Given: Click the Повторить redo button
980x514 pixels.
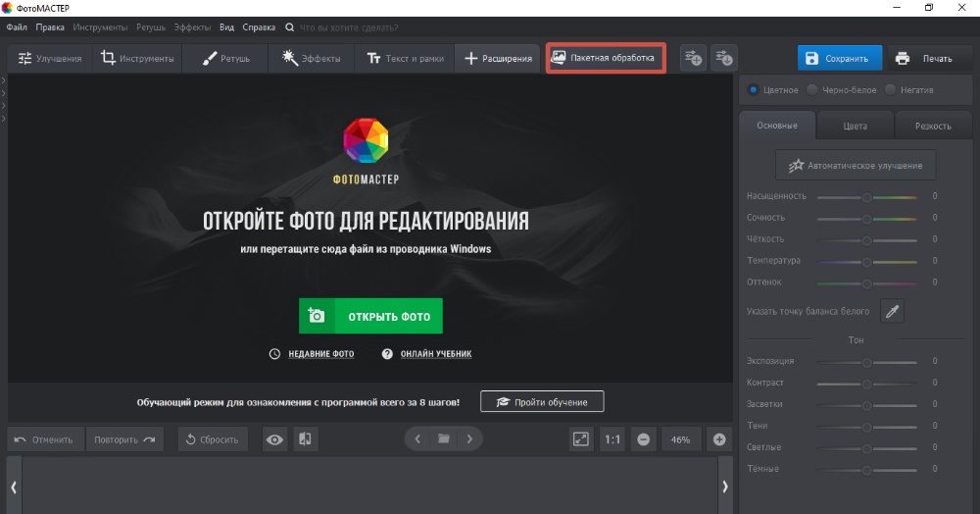Looking at the screenshot, I should pyautogui.click(x=124, y=439).
